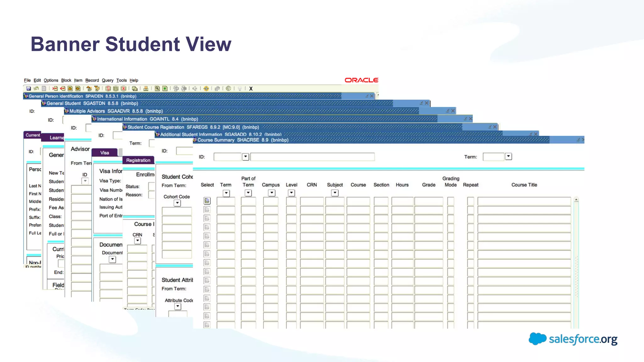Click the Previous Block toolbar icon
The image size is (644, 362).
tap(89, 89)
